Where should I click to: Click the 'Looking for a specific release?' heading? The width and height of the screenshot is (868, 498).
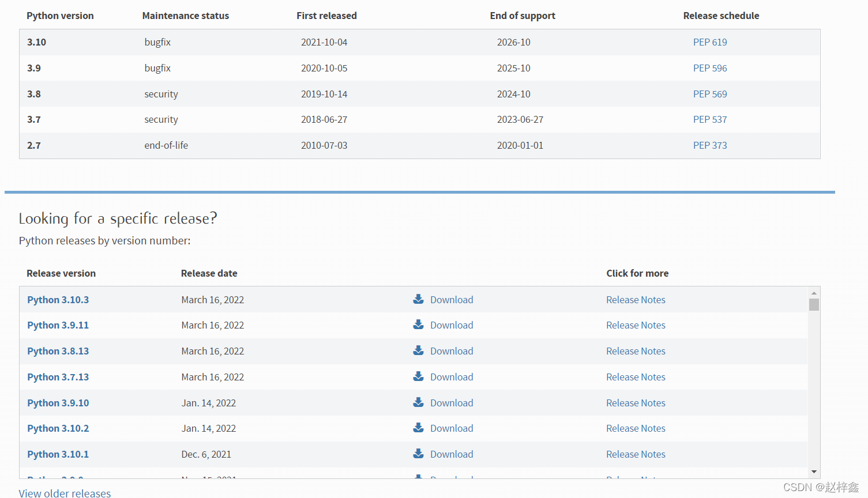click(x=118, y=218)
